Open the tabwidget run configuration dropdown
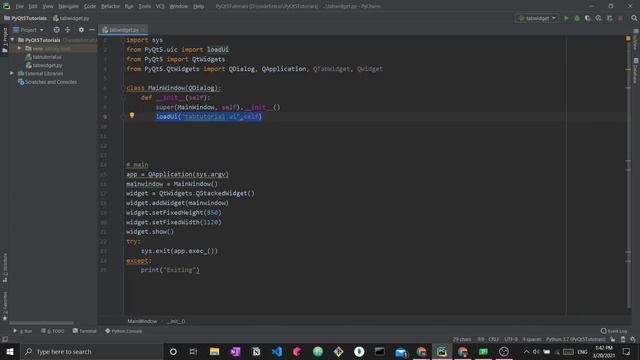Screen dimensions: 640x360 pos(537,18)
